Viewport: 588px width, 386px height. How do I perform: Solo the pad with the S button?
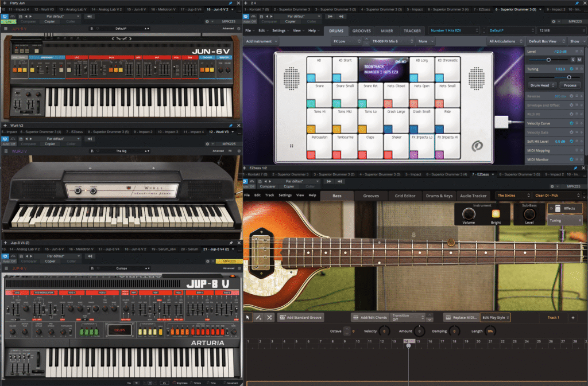573,60
